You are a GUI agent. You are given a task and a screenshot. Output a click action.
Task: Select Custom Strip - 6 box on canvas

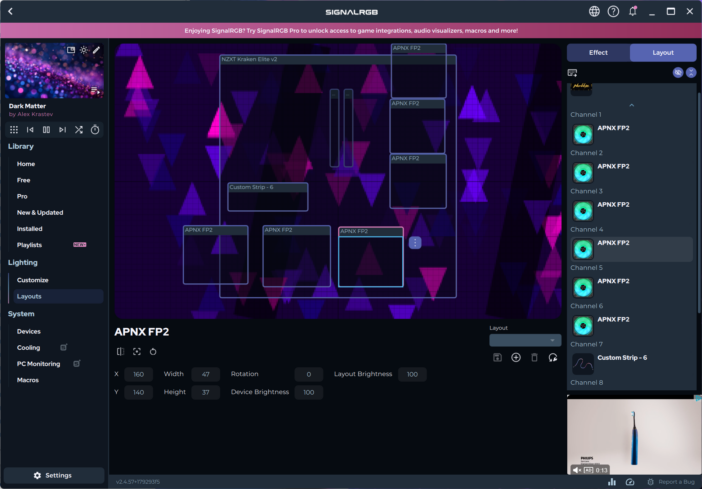point(268,197)
